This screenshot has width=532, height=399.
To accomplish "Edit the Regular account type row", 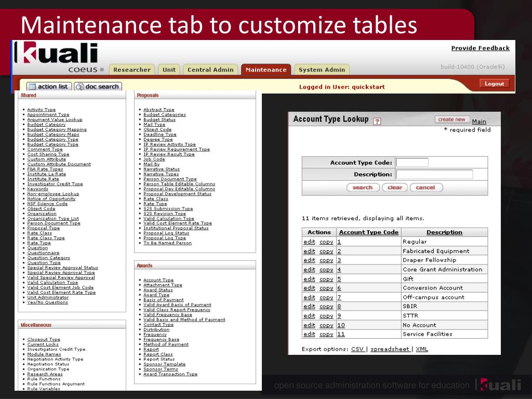I will pyautogui.click(x=309, y=242).
